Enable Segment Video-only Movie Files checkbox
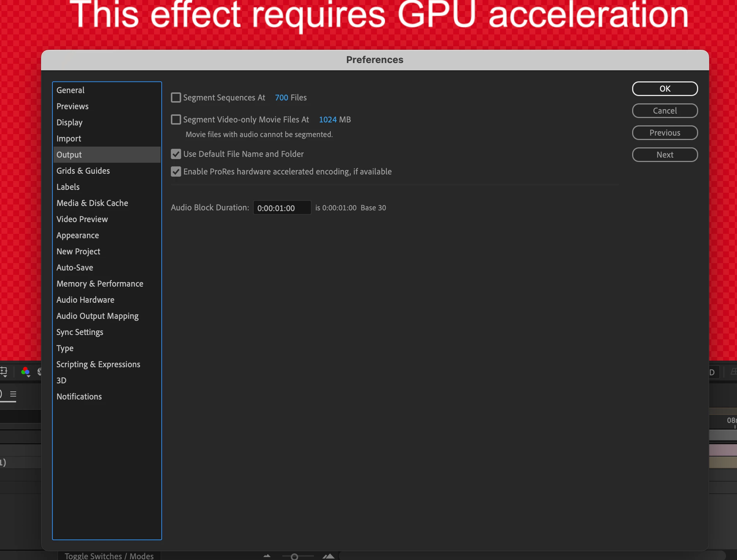Viewport: 737px width, 560px height. pyautogui.click(x=176, y=119)
